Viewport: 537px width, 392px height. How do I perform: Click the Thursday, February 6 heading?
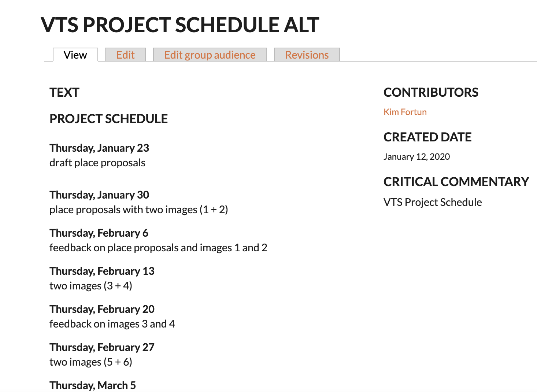99,233
